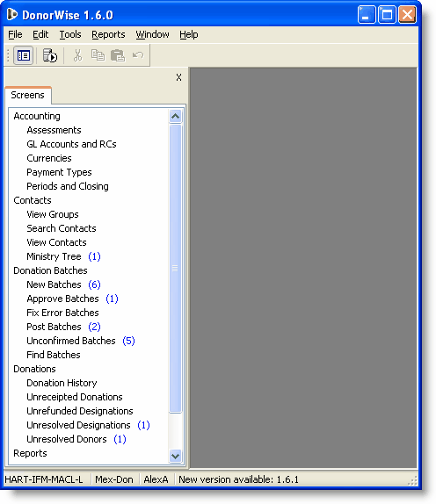
Task: Click the Copy toolbar icon
Action: [98, 55]
